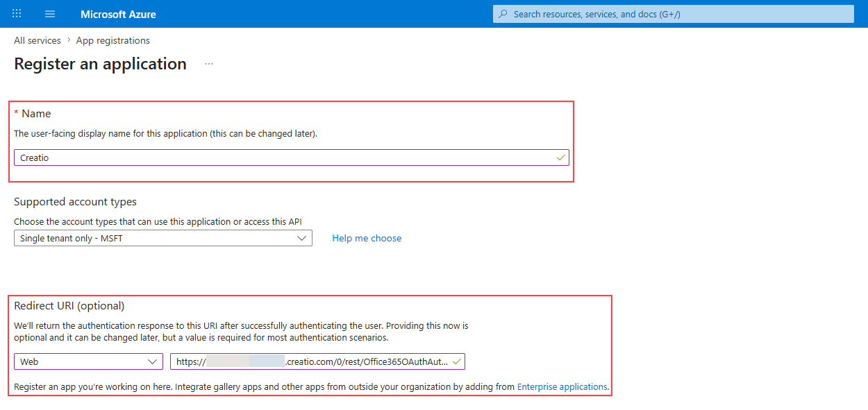Open the Azure apps grid launcher
The image size is (868, 410).
coord(17,14)
